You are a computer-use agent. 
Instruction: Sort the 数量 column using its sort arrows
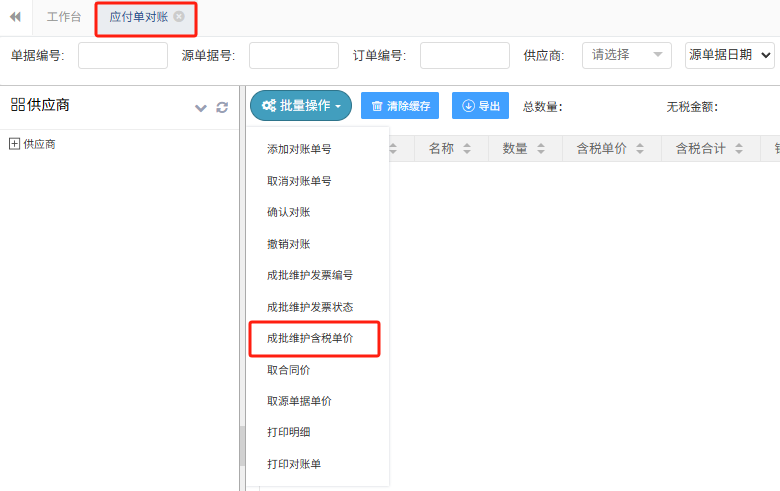pyautogui.click(x=541, y=149)
